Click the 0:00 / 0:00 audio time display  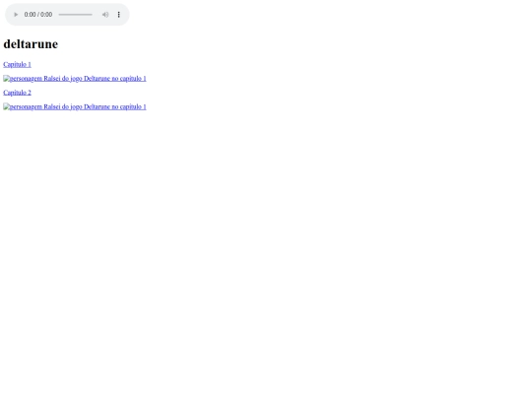[38, 15]
